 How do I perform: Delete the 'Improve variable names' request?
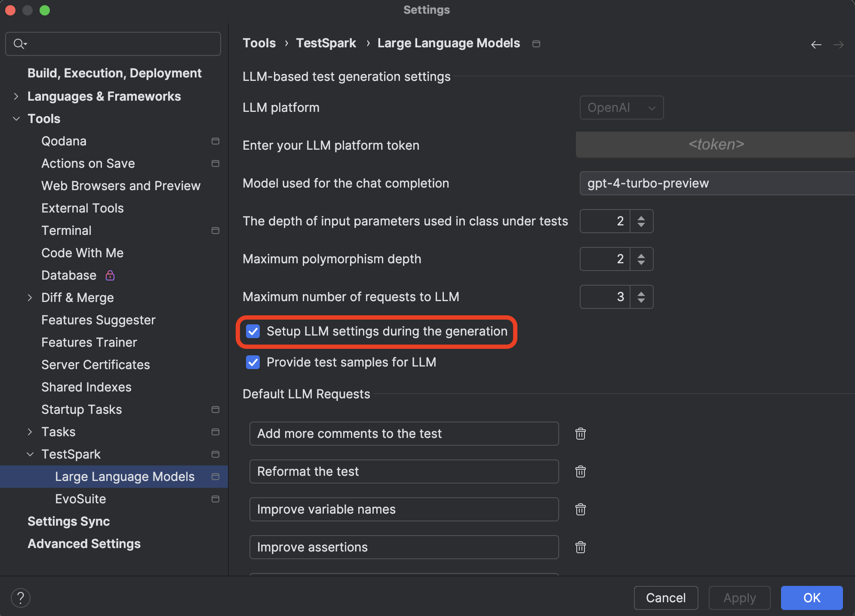(x=581, y=509)
